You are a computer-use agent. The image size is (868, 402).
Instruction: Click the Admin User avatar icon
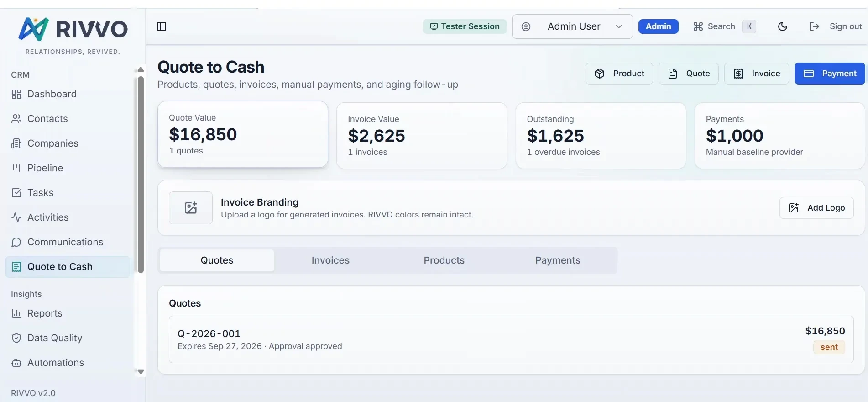tap(526, 26)
